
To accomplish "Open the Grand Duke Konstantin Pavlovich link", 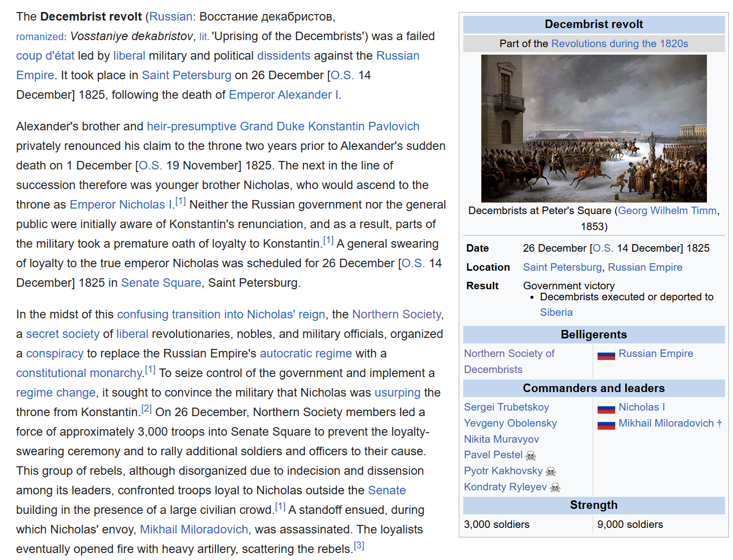I will click(330, 126).
